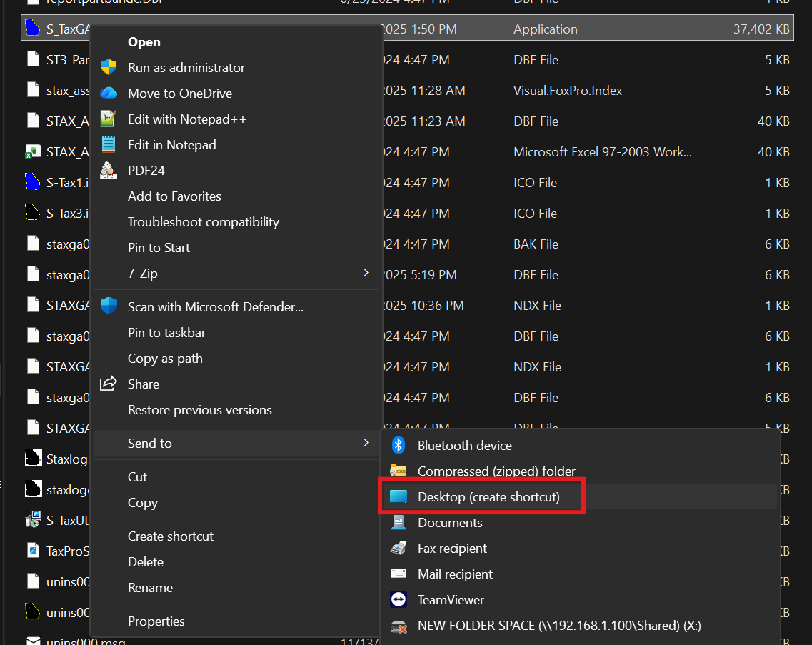Select Pin to taskbar

point(166,333)
